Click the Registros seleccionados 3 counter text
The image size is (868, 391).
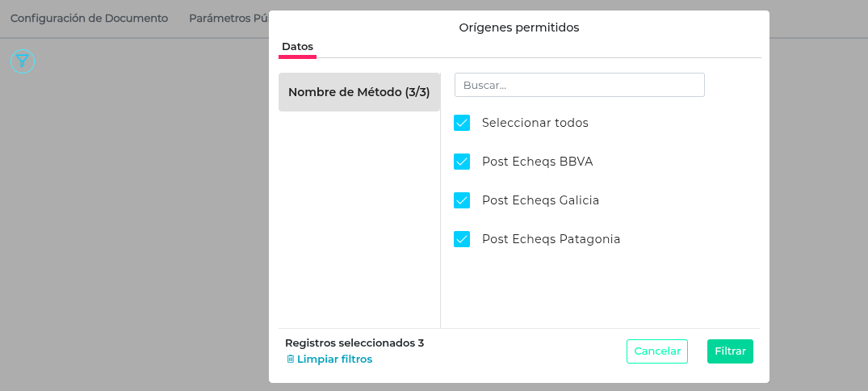[x=354, y=343]
